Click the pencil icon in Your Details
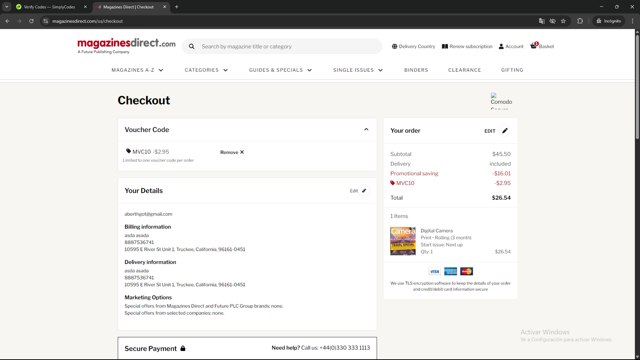The width and height of the screenshot is (640, 360). click(x=364, y=191)
